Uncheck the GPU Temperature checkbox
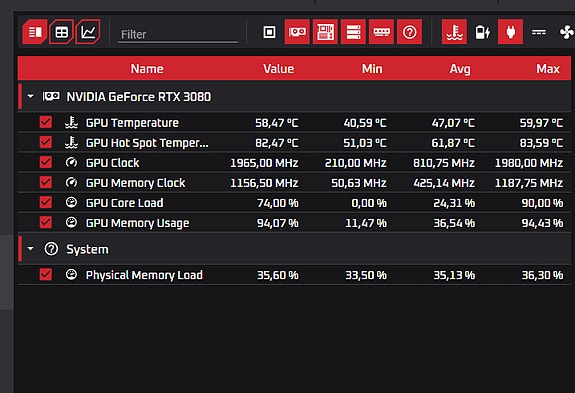The image size is (575, 393). click(46, 122)
